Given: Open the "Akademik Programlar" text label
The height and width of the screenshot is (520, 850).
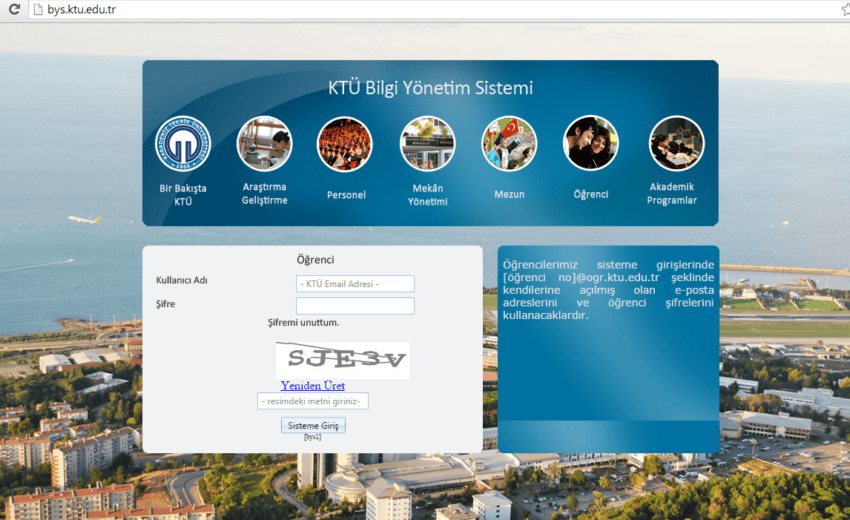Looking at the screenshot, I should (x=672, y=193).
